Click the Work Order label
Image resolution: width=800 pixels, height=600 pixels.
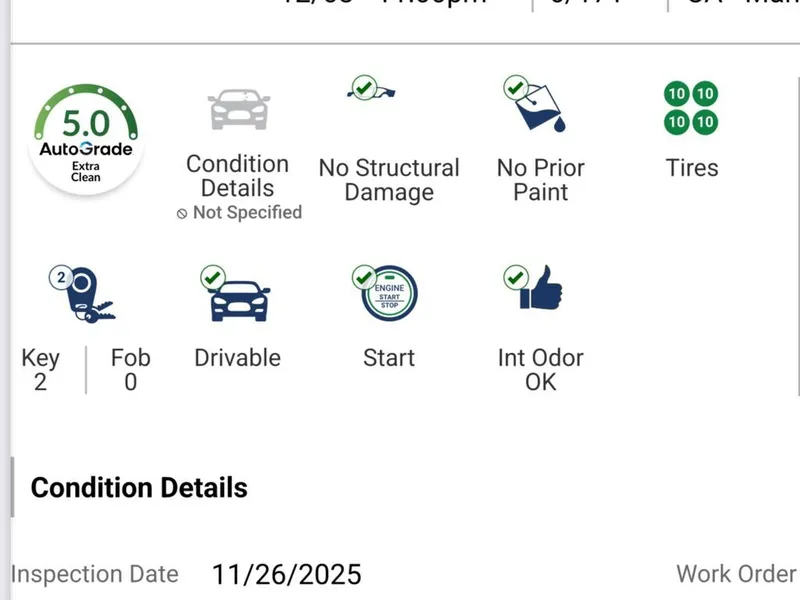[736, 574]
